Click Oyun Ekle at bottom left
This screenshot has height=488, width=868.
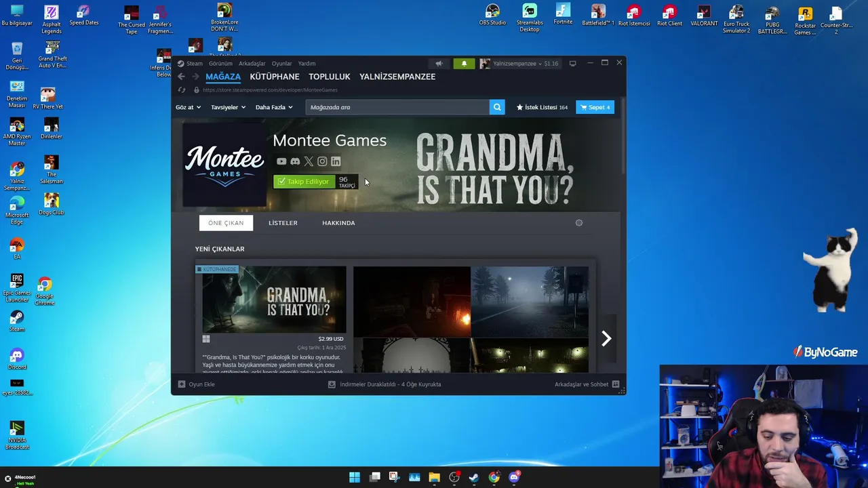(196, 384)
